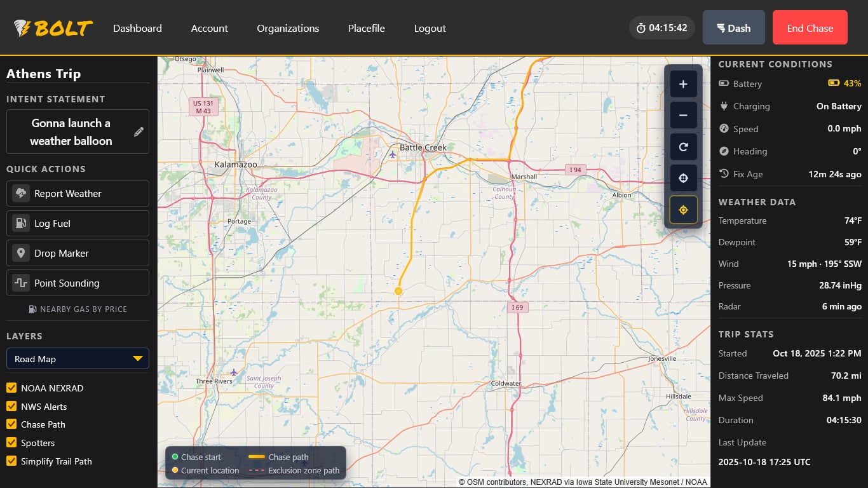Uncheck the NOAA NEXRAD layer
Image resolution: width=868 pixels, height=488 pixels.
(11, 388)
